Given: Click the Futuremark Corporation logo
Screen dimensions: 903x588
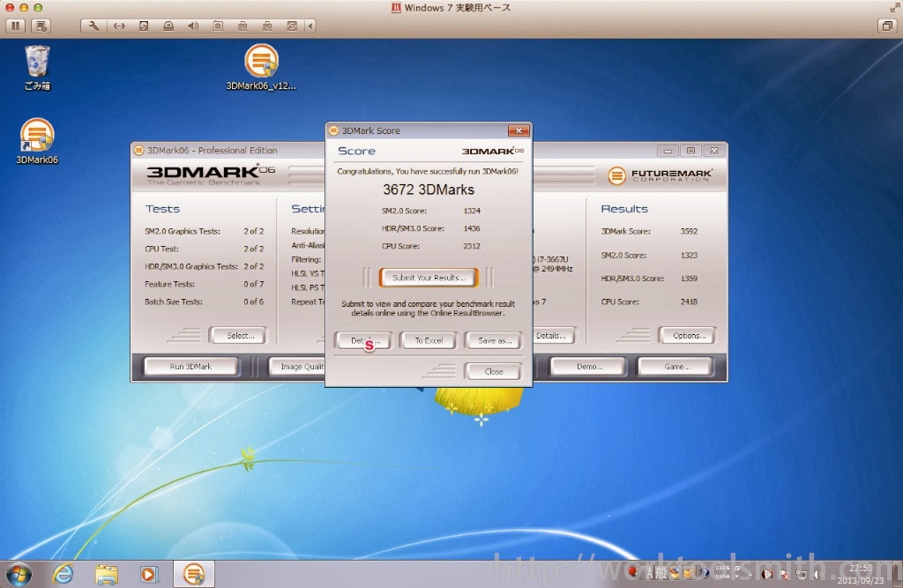Looking at the screenshot, I should [x=660, y=175].
